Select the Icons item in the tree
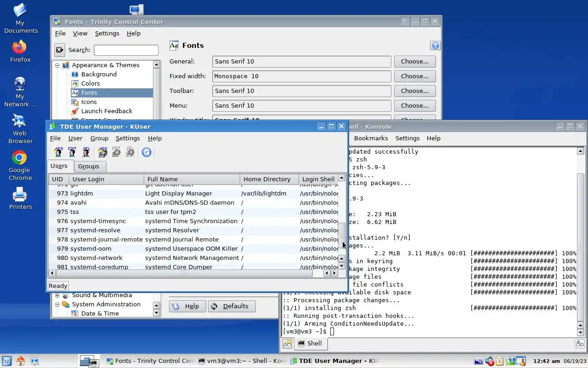Viewport: 588px width, 368px height. (x=89, y=102)
